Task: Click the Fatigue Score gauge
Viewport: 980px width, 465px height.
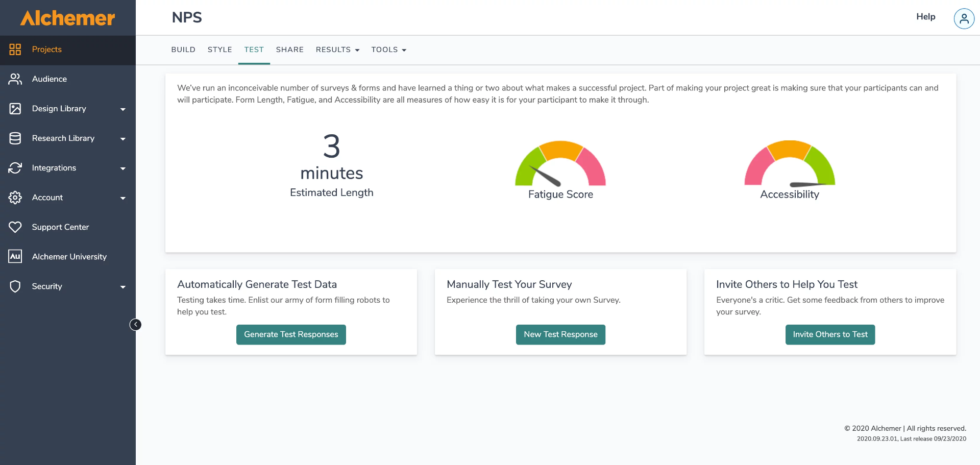Action: pos(560,164)
